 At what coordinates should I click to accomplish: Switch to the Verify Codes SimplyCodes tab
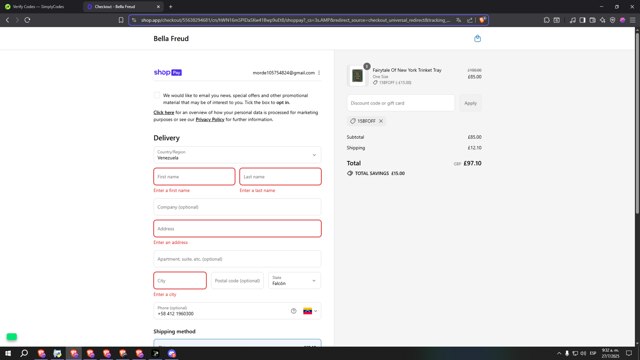[38, 7]
